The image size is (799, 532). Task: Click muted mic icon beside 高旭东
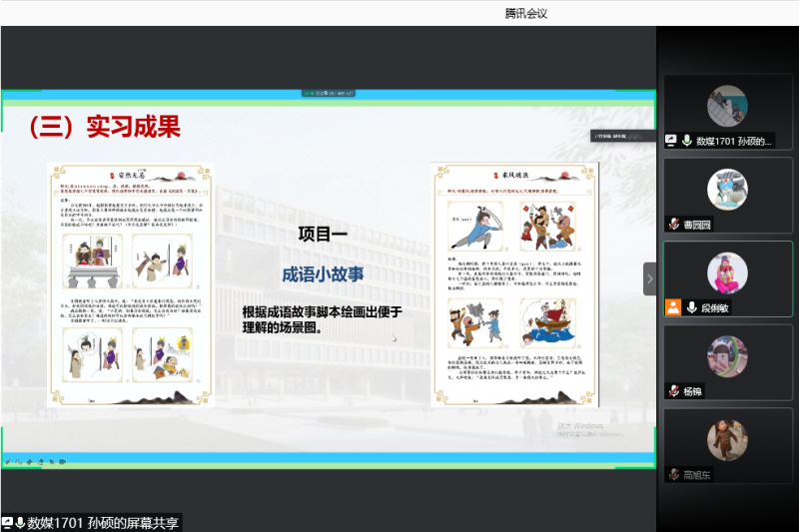pos(673,474)
